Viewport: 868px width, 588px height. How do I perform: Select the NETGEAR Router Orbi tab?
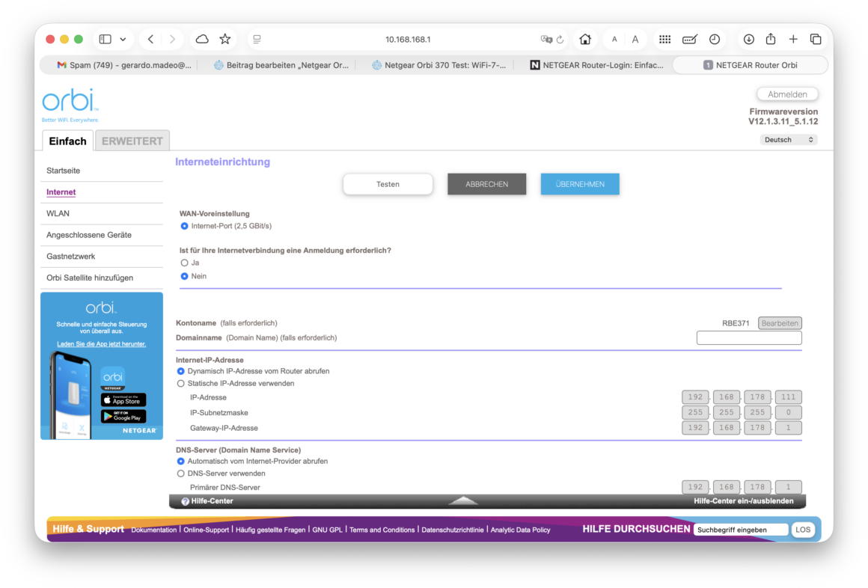click(x=750, y=65)
